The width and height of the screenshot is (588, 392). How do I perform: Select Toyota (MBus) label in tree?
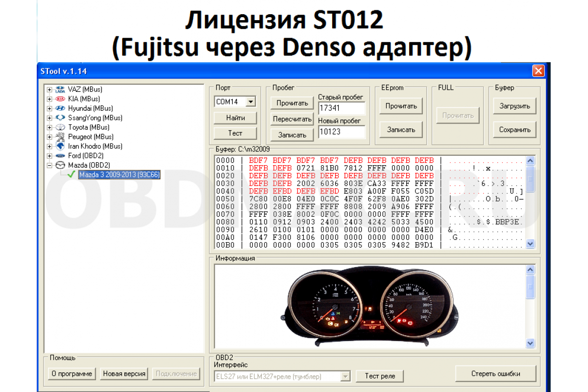[x=89, y=127]
